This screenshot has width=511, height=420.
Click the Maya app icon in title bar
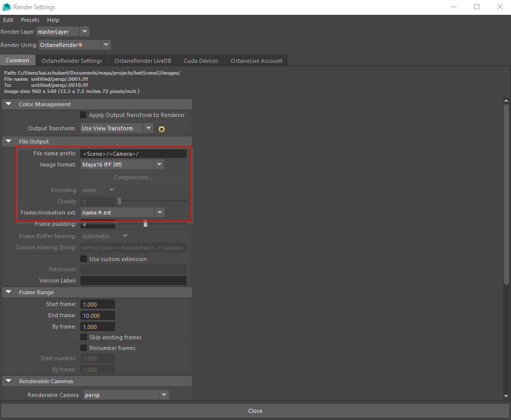pyautogui.click(x=6, y=7)
